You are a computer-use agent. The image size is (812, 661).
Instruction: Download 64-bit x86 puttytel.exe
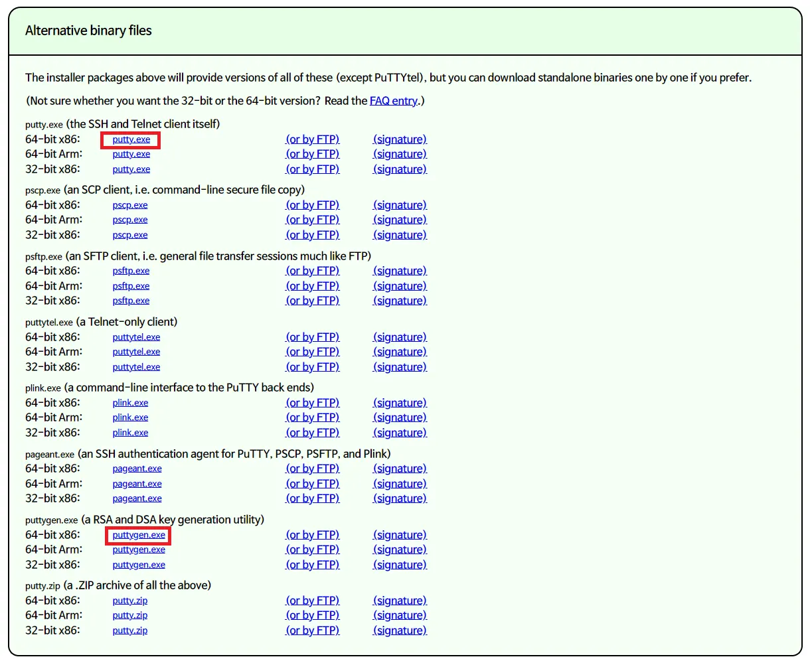tap(136, 337)
